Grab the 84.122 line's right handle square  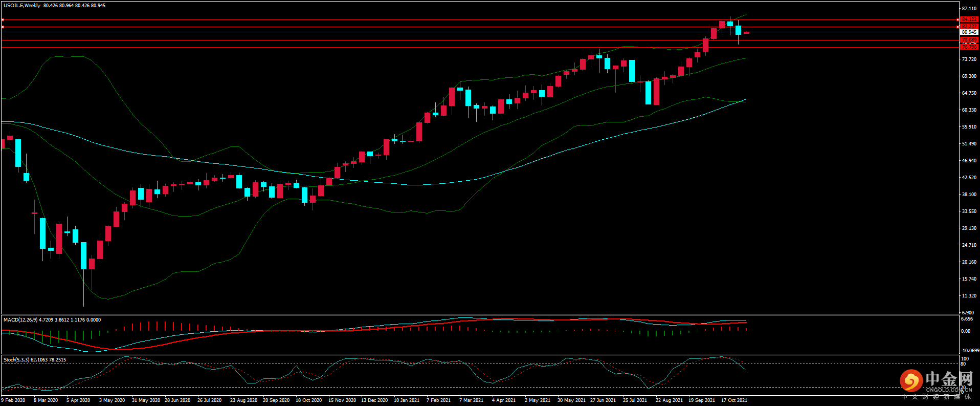(x=957, y=19)
